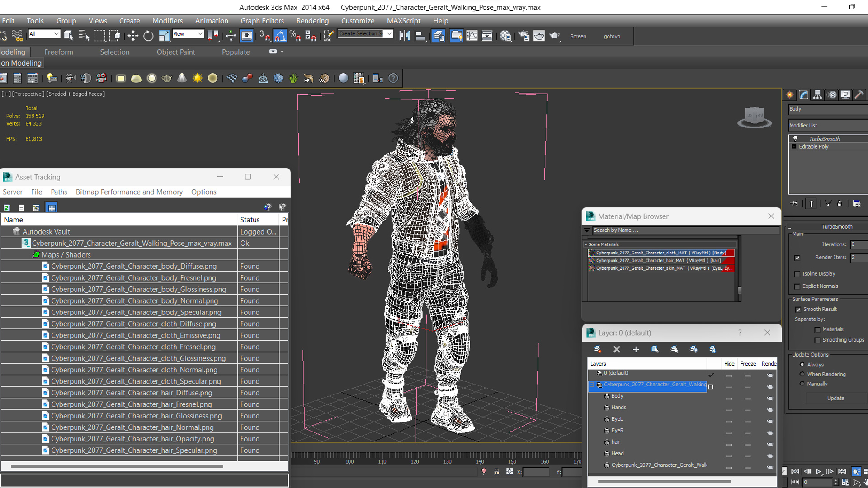Activate the Select and Uniform Scale tool
Viewport: 868px width, 488px height.
click(164, 36)
